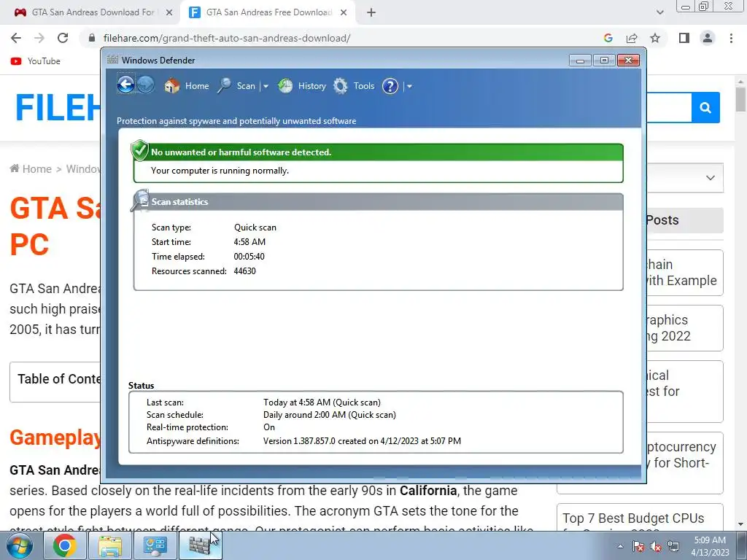This screenshot has width=747, height=560.
Task: Click the Action Center flag tray icon
Action: tap(638, 547)
